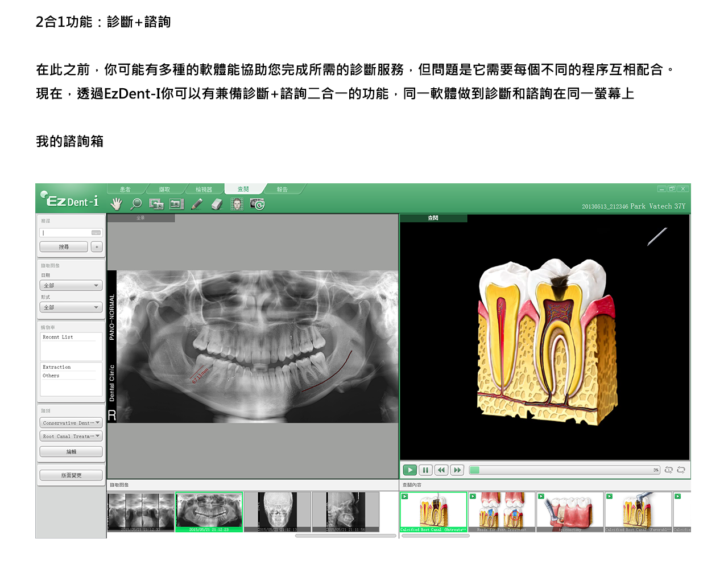
Task: Open the Calcified Root Canal Untreated thumbnail
Action: click(433, 512)
